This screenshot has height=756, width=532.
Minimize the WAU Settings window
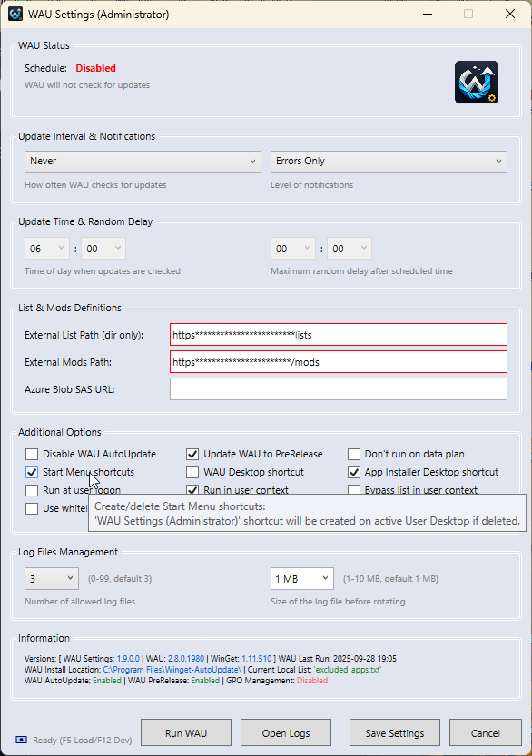[427, 14]
